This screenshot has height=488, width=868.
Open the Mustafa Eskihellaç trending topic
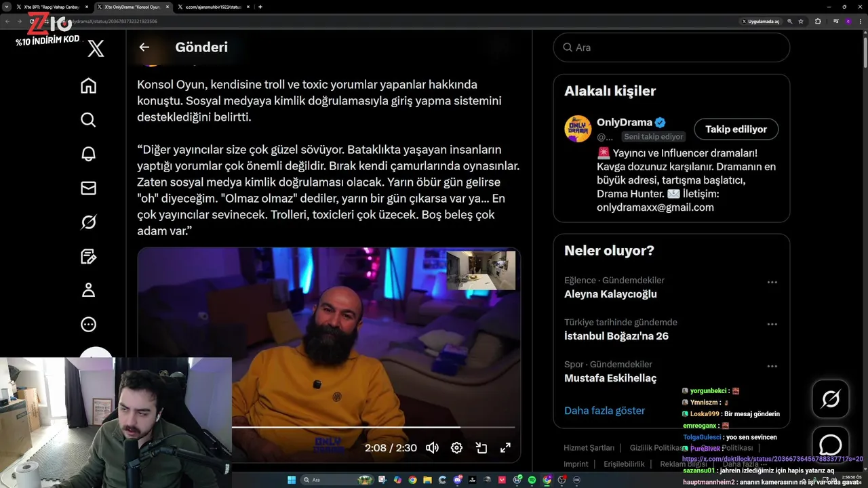(x=610, y=378)
